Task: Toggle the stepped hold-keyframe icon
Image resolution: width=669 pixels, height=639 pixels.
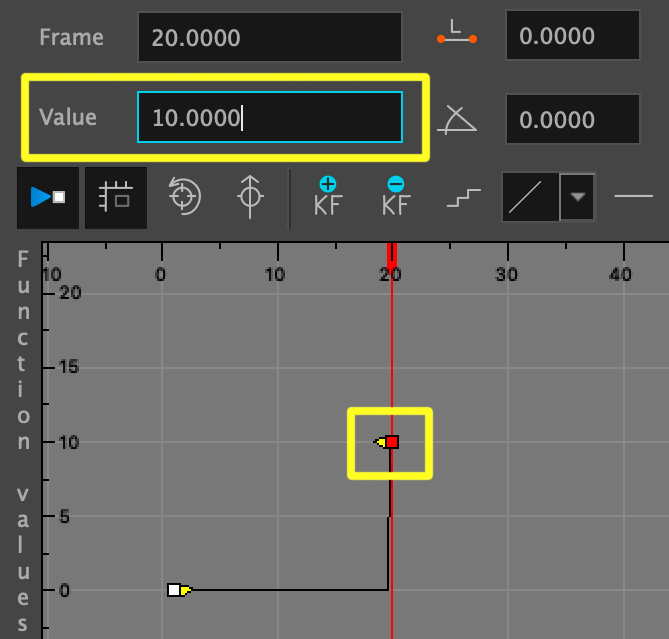Action: pos(463,198)
